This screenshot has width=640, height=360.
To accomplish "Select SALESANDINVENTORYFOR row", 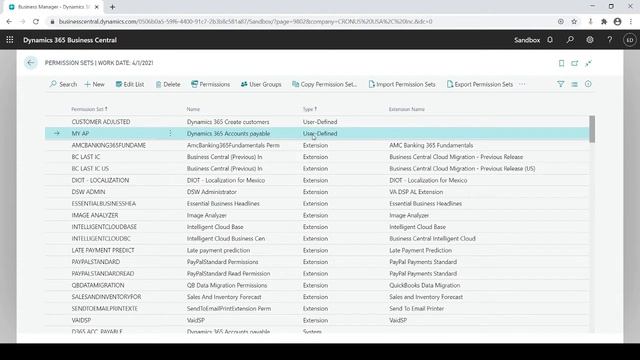I will [x=317, y=297].
